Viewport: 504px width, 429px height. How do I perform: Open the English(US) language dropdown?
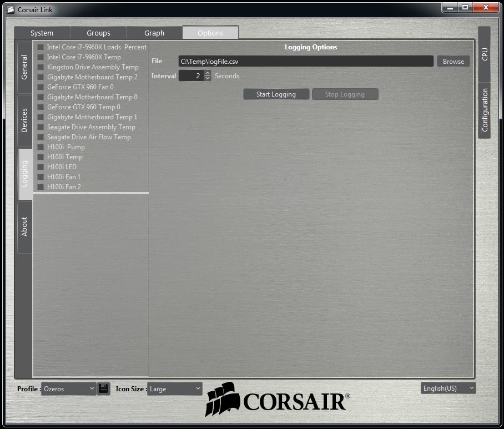[448, 388]
